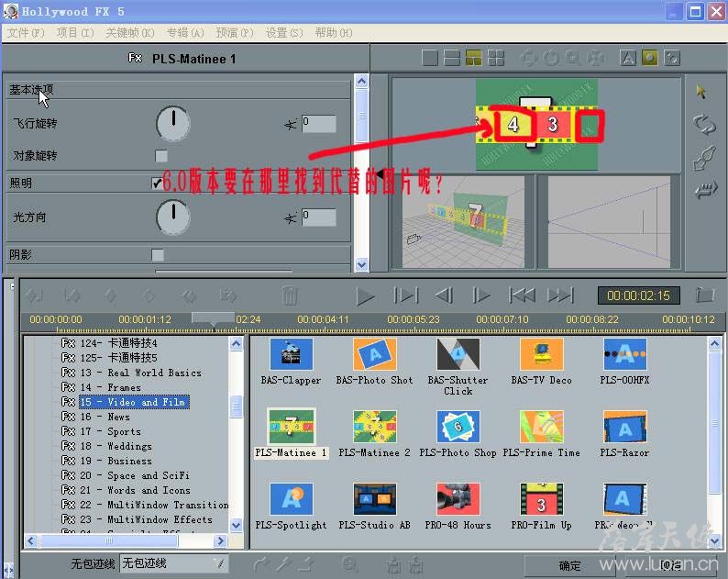Step forward one frame
The width and height of the screenshot is (728, 579).
tap(480, 295)
